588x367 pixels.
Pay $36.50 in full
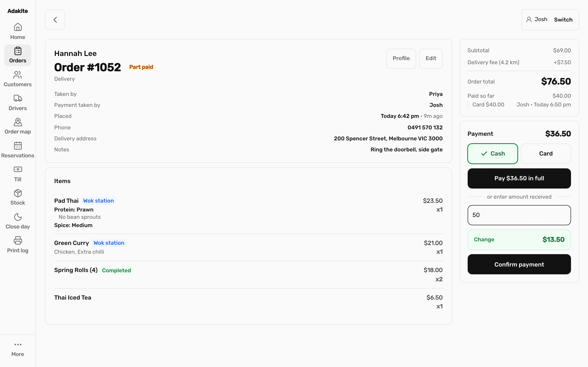pos(519,178)
